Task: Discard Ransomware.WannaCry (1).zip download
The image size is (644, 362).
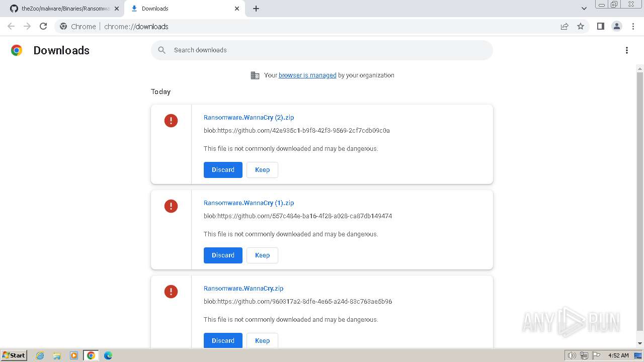Action: (x=223, y=255)
